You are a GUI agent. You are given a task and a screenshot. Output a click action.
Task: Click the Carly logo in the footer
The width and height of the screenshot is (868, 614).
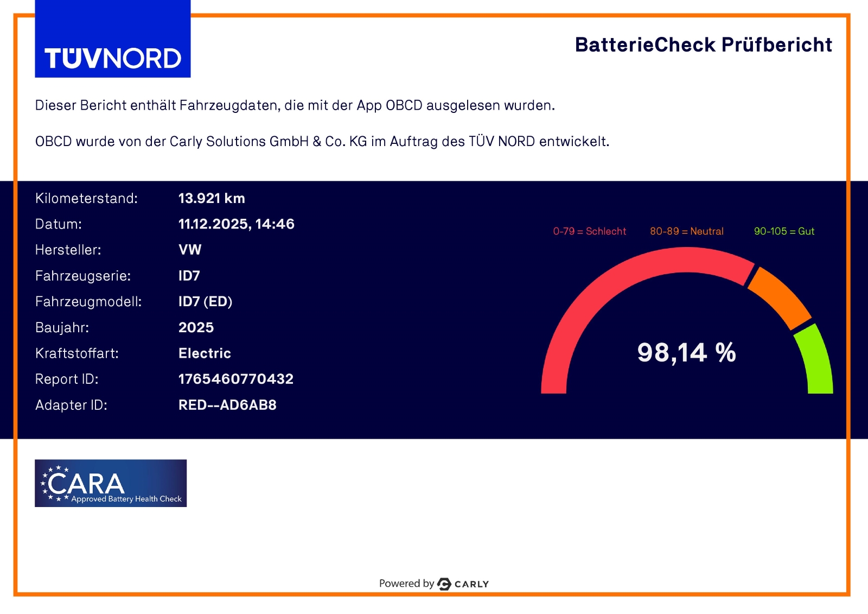pos(463,584)
